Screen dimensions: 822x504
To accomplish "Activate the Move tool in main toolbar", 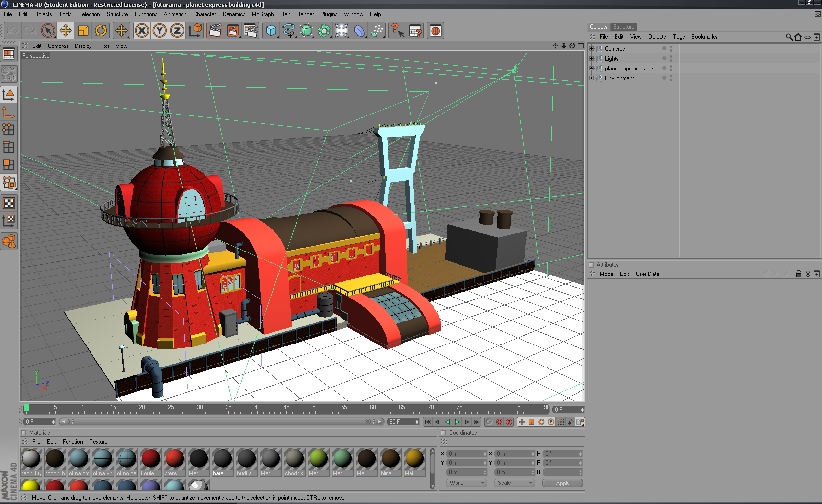I will tap(65, 31).
